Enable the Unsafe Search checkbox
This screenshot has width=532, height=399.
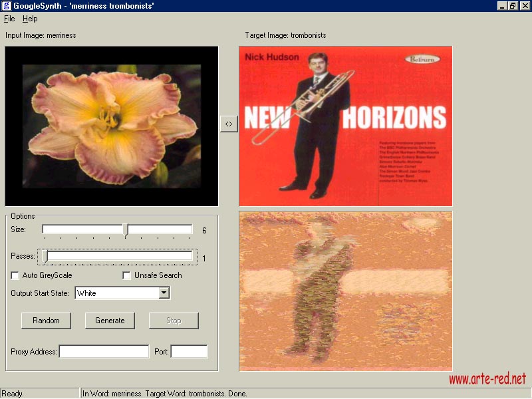[x=127, y=275]
